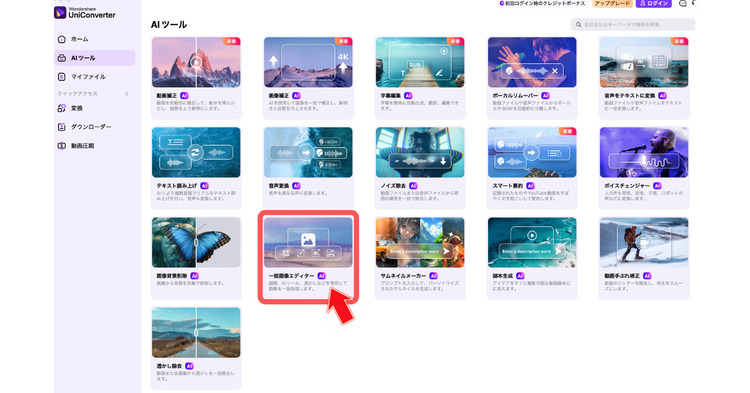The image size is (750, 393).
Task: Open the 初回ログイン時のクレジットボーナス link
Action: click(542, 3)
